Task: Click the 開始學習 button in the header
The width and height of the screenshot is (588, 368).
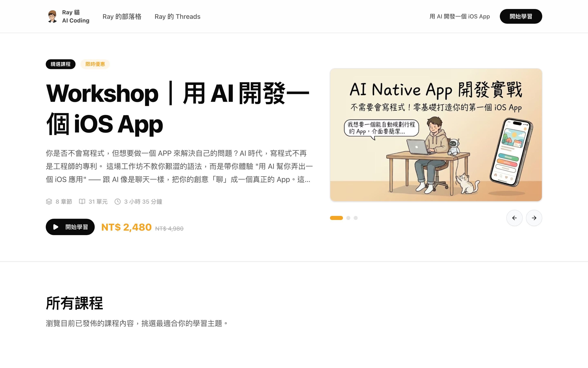Action: 521,16
